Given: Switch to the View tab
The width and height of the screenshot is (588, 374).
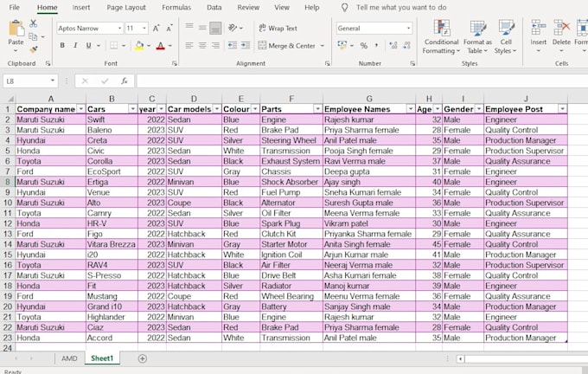Looking at the screenshot, I should click(x=282, y=7).
